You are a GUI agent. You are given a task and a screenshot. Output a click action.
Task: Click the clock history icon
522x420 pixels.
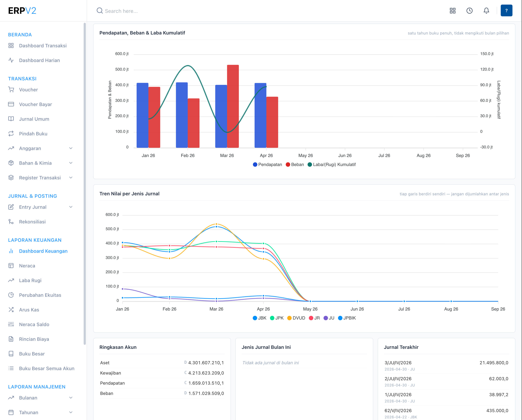(x=470, y=11)
